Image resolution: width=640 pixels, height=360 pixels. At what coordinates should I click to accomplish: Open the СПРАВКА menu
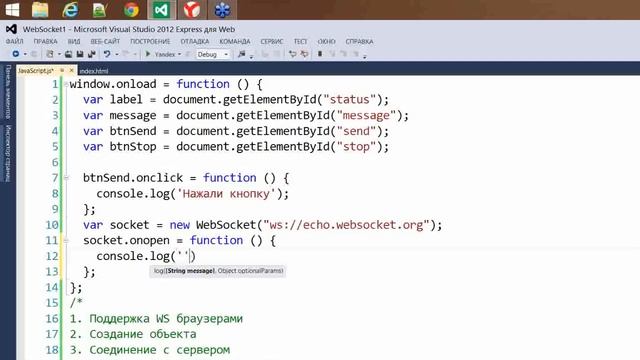359,42
